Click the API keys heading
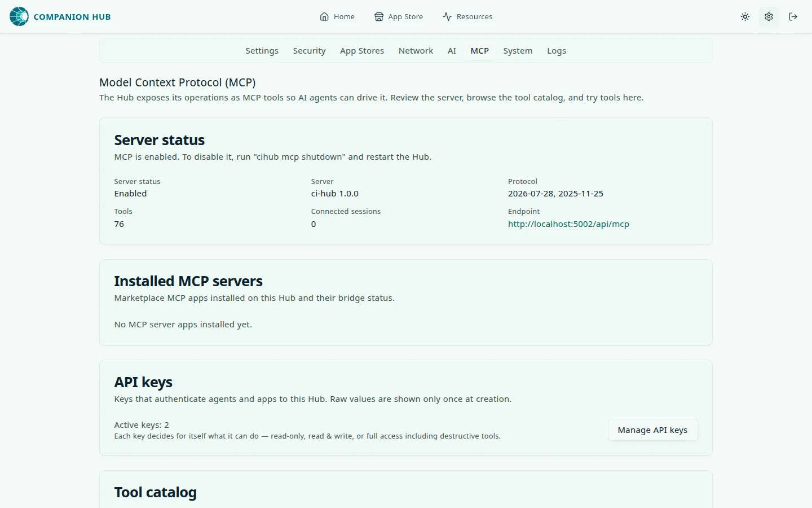 (143, 382)
